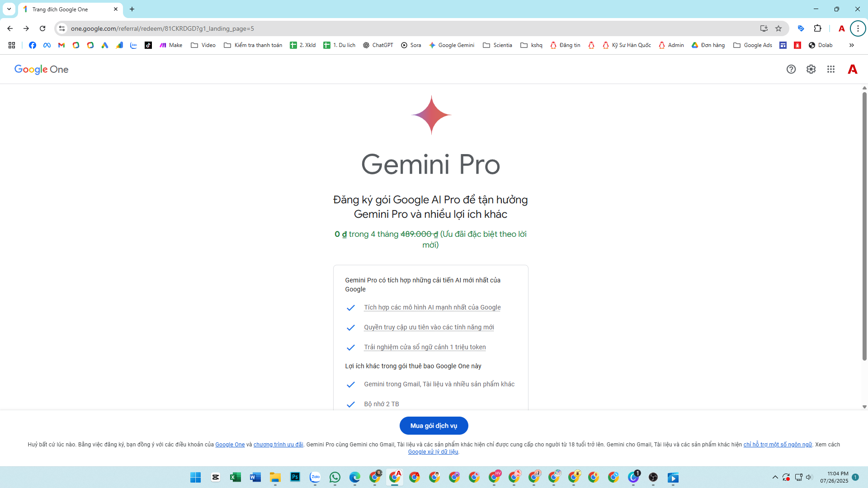Open the Google Ads bookmark folder
This screenshot has height=488, width=868.
(x=753, y=45)
